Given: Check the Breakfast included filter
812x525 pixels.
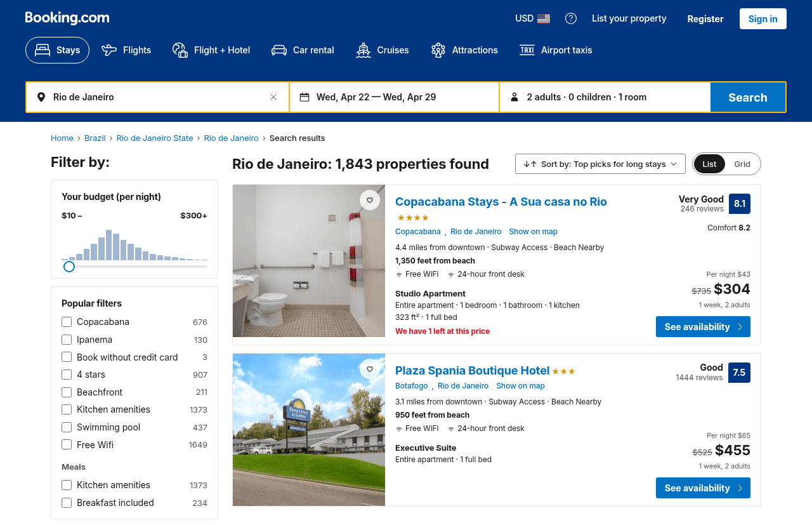Looking at the screenshot, I should pyautogui.click(x=67, y=503).
